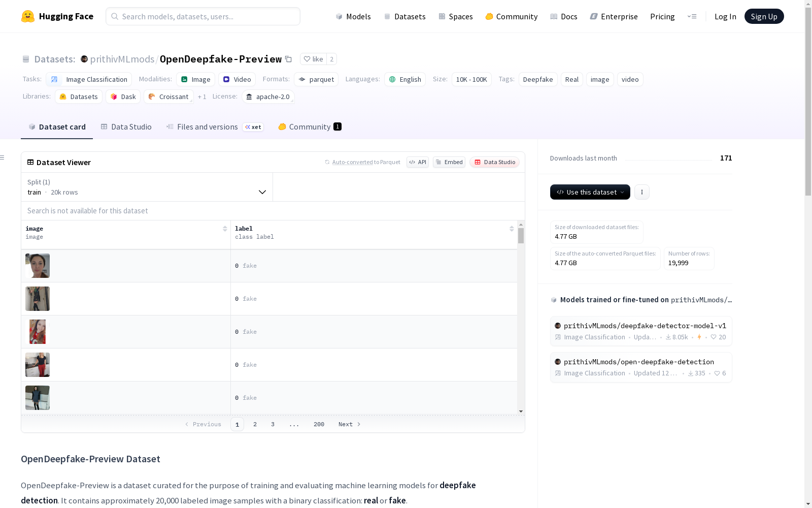812x508 pixels.
Task: Click the heart like icon
Action: tap(307, 59)
